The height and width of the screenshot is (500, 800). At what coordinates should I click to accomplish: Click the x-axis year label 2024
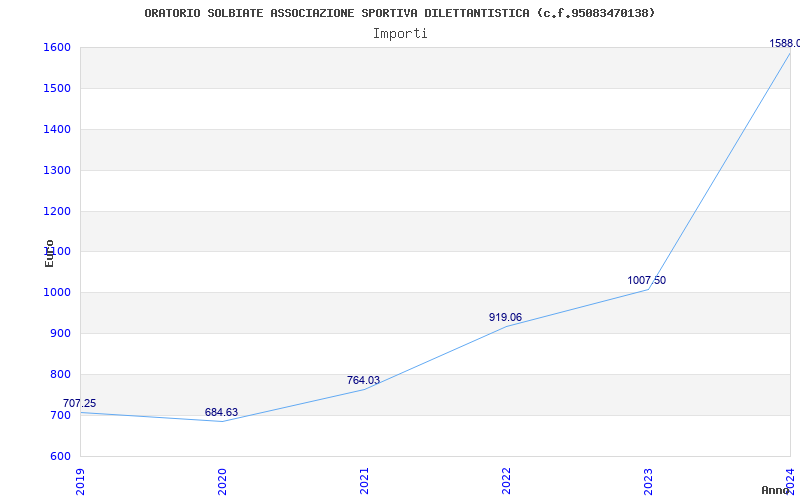tap(790, 482)
